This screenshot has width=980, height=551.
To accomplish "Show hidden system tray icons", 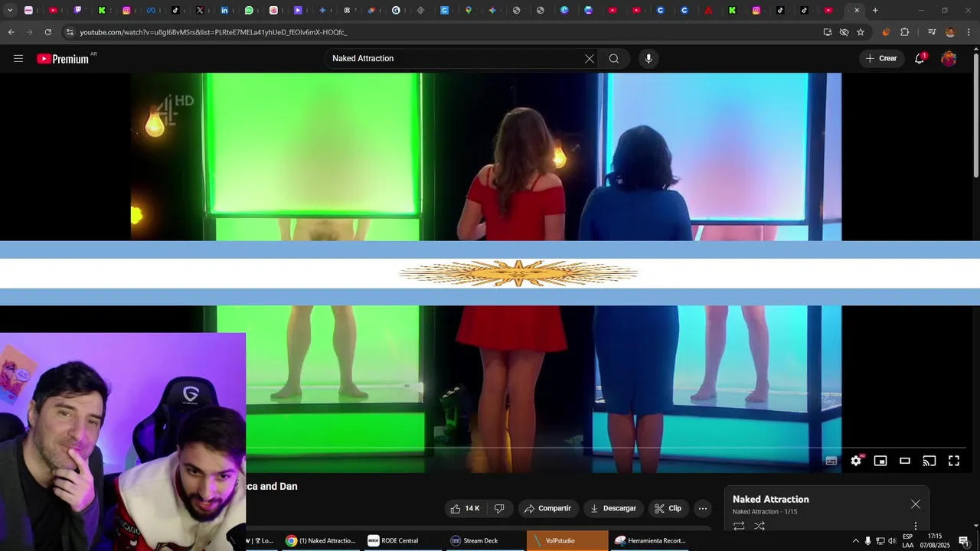I will point(856,540).
